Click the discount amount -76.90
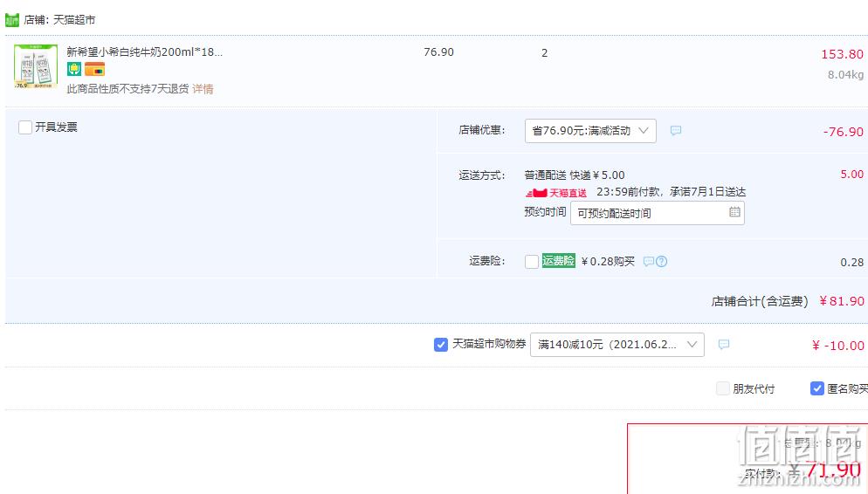The width and height of the screenshot is (868, 494). (x=843, y=132)
